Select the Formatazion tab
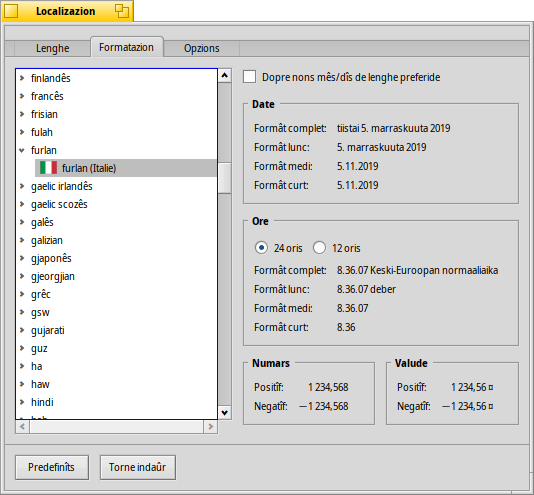 pos(127,47)
